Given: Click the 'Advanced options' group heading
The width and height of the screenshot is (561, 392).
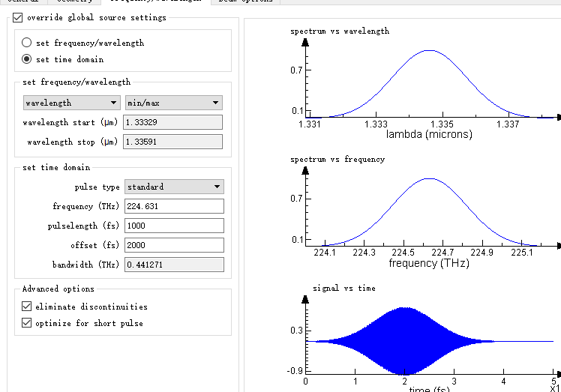Looking at the screenshot, I should coord(58,289).
